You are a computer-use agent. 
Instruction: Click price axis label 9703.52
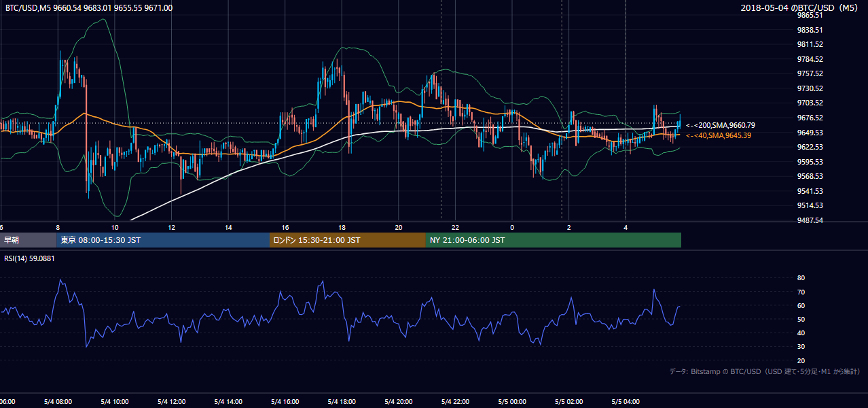(x=810, y=103)
